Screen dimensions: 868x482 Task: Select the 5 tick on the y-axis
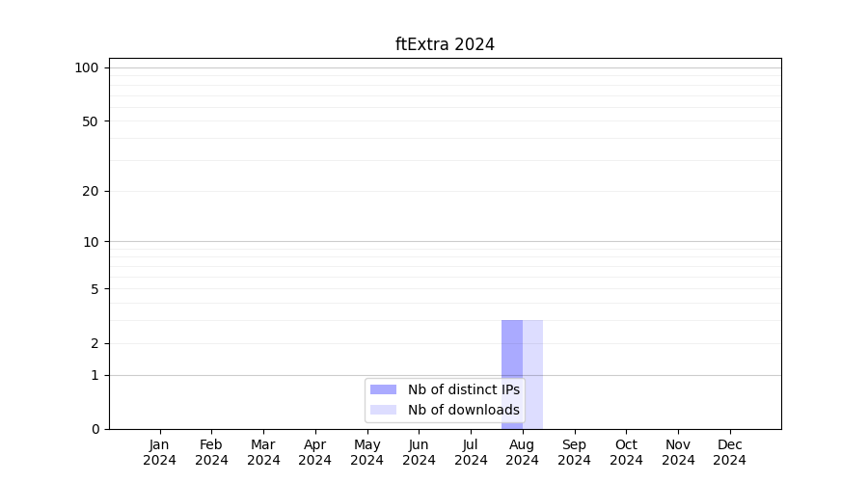95,288
